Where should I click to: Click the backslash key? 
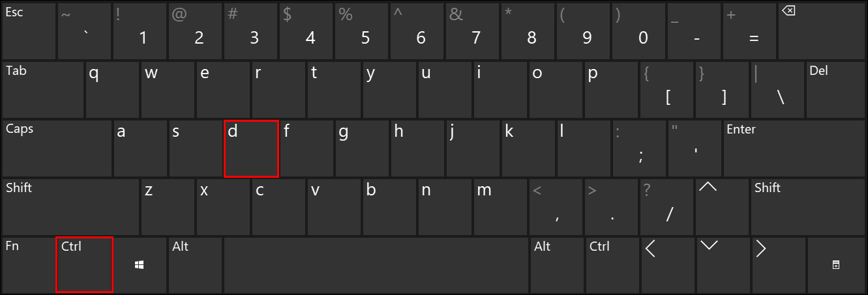(x=778, y=89)
